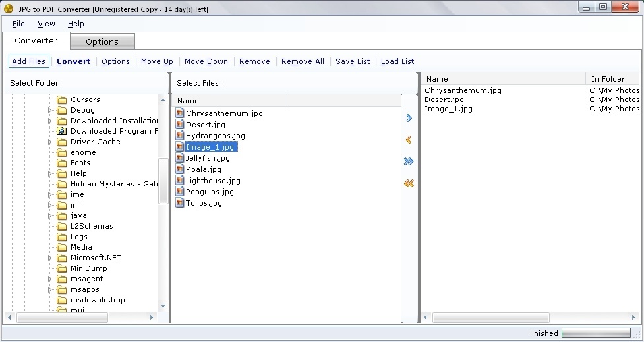
Task: Click the In Folder column header
Action: (x=613, y=79)
